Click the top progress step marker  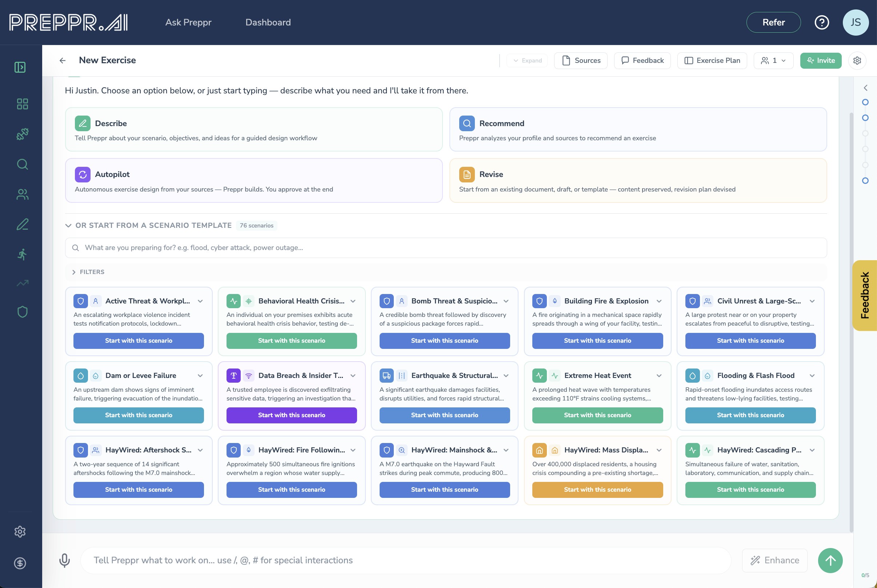click(x=865, y=102)
